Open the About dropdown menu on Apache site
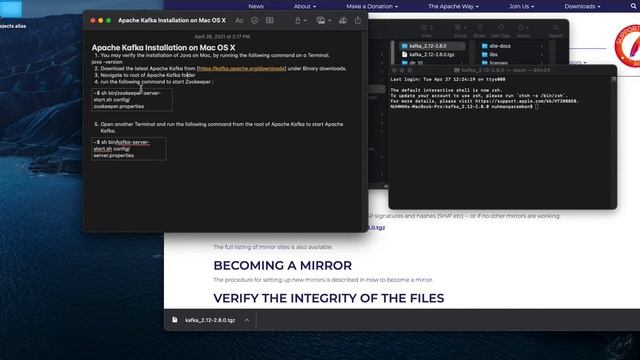Viewport: 640px width, 360px height. tap(304, 6)
